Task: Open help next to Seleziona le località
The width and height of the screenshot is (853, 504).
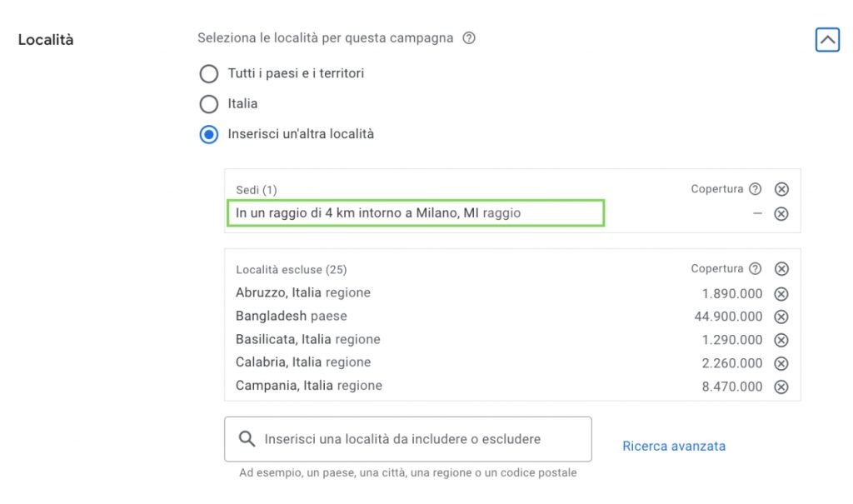Action: coord(469,38)
